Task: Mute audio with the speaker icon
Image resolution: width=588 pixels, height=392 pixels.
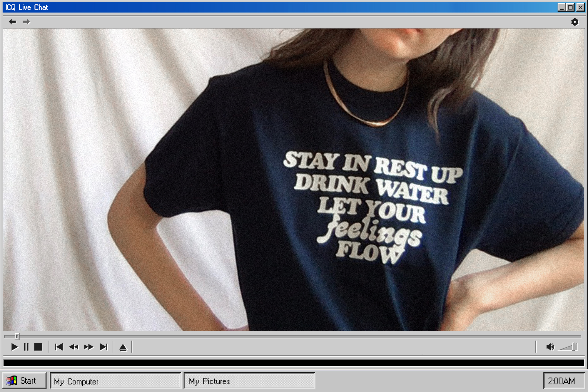Action: point(550,347)
